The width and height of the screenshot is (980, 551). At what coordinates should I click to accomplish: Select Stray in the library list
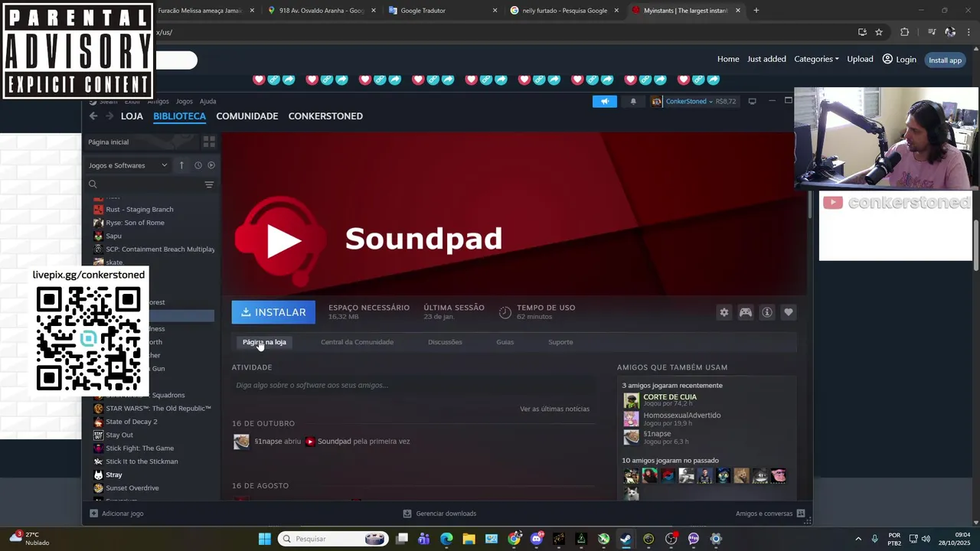[x=114, y=474]
